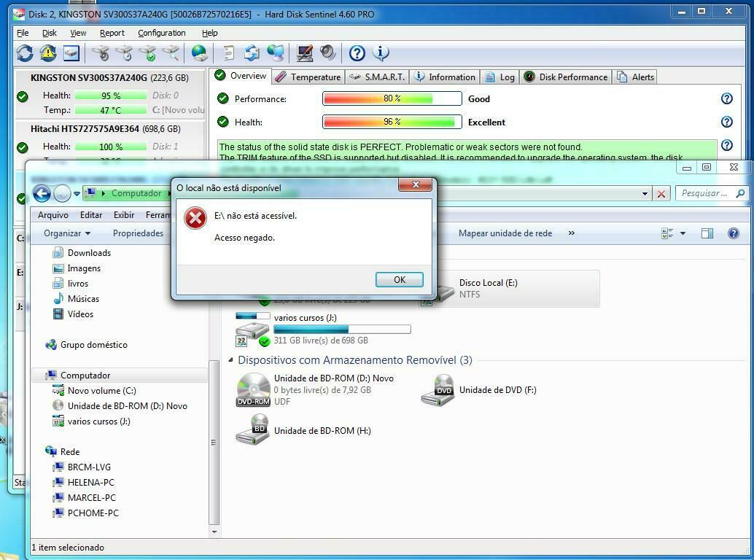The image size is (754, 560).
Task: Click the disk icon with magnifying glass
Action: pos(171,53)
